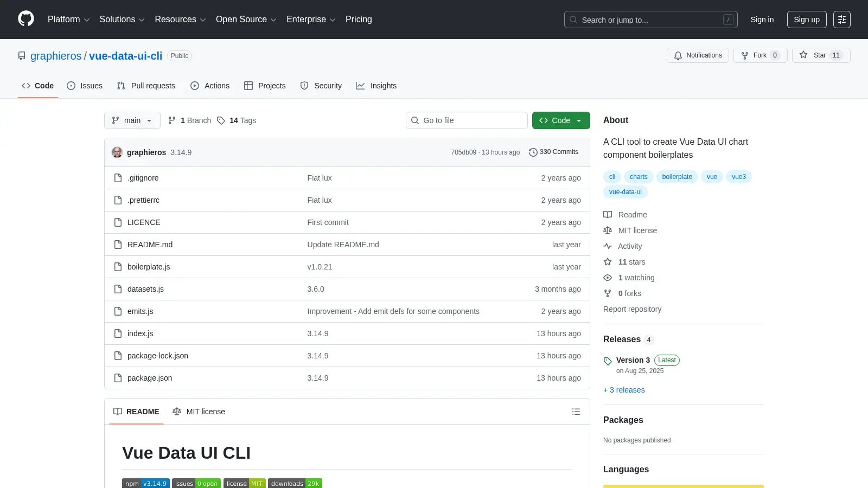Select the charts topic tag
The height and width of the screenshot is (488, 868).
coord(639,177)
